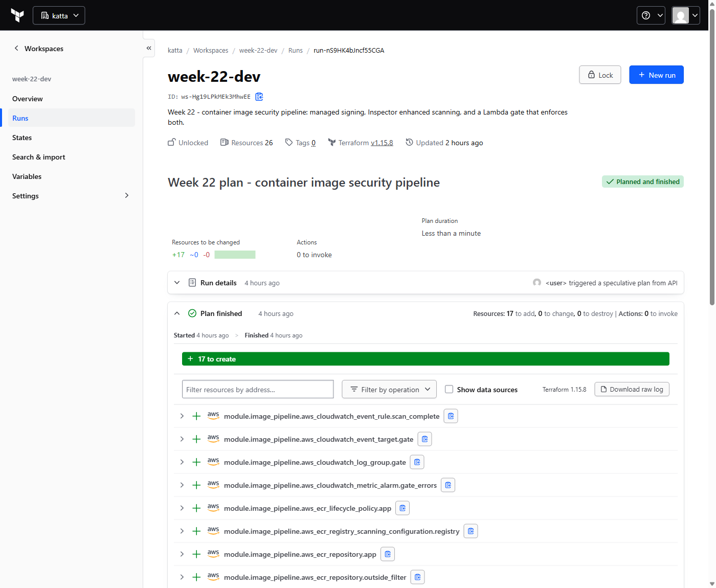Screen dimensions: 716x588
Task: Click Download raw log button
Action: click(632, 389)
